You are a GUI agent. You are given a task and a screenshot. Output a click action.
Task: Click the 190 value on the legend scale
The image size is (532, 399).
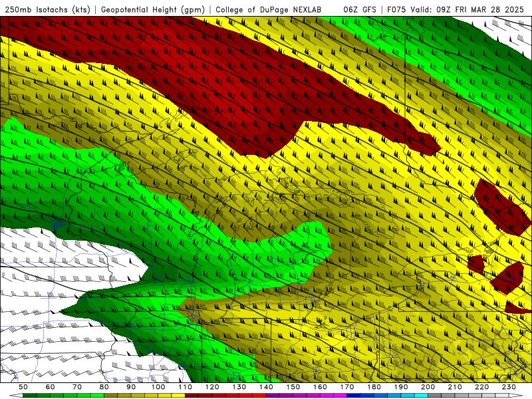pos(401,387)
